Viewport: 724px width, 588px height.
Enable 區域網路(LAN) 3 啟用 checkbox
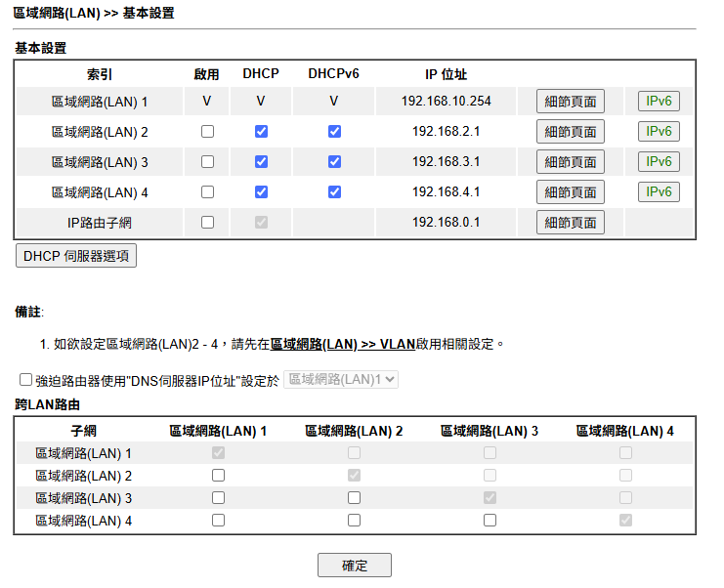[207, 162]
